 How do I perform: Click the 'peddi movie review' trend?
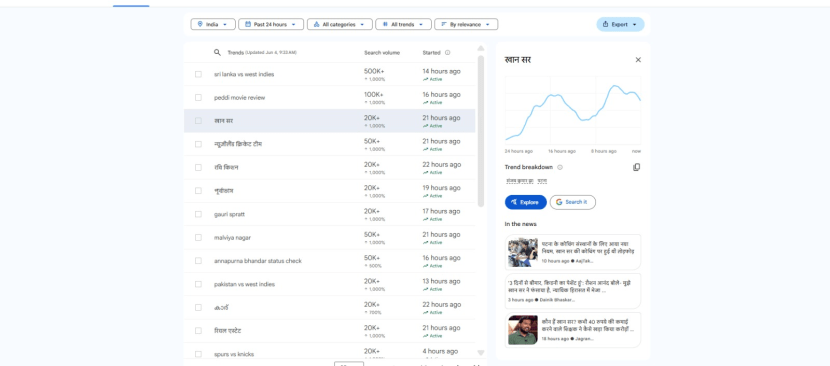239,97
